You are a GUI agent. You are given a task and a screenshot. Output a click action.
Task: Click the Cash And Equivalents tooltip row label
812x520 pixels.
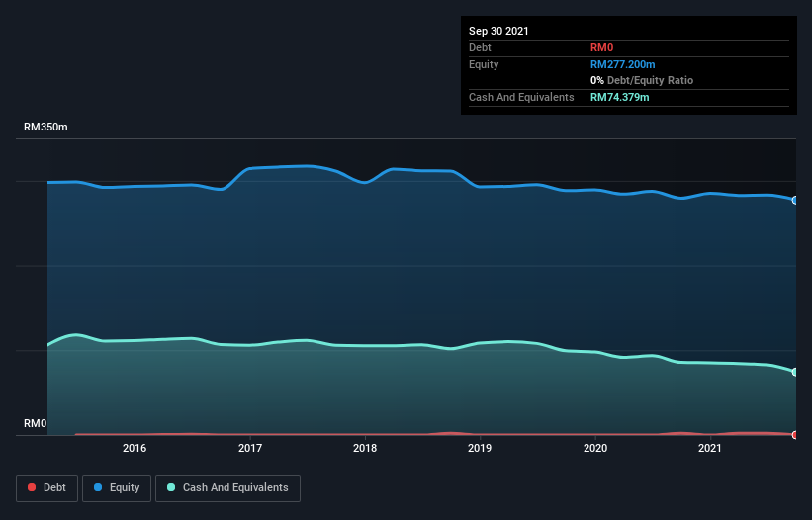(x=521, y=97)
